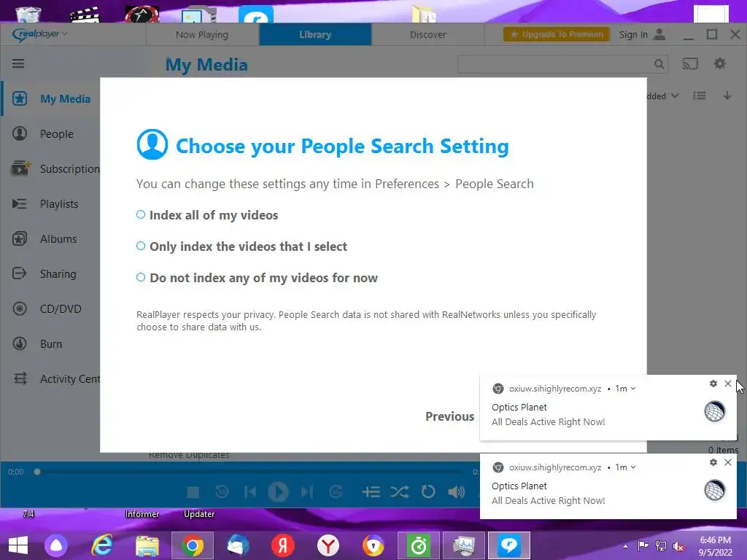Click the playback seek bar handle
The width and height of the screenshot is (747, 560).
point(37,472)
